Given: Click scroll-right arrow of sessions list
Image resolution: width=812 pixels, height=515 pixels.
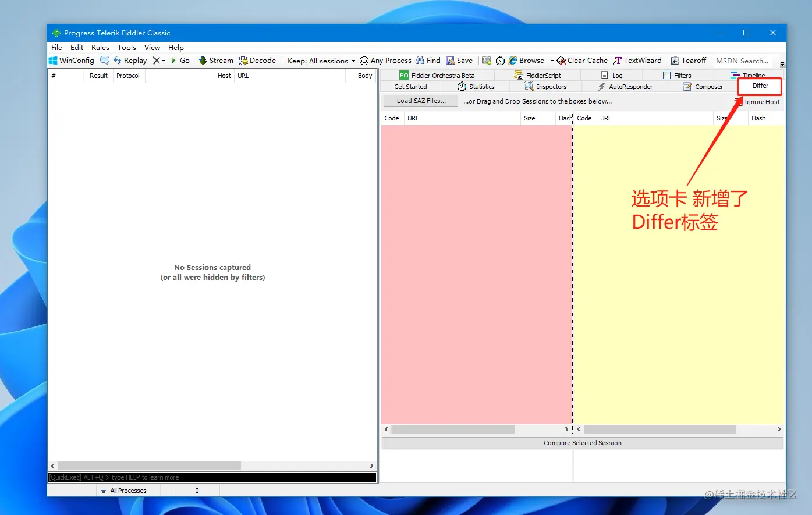Looking at the screenshot, I should pyautogui.click(x=372, y=466).
